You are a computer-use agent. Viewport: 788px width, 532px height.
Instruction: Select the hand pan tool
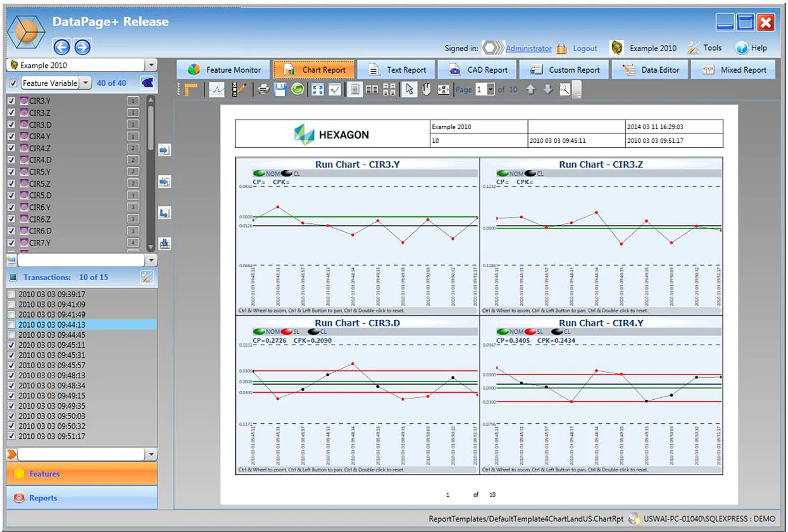(426, 89)
